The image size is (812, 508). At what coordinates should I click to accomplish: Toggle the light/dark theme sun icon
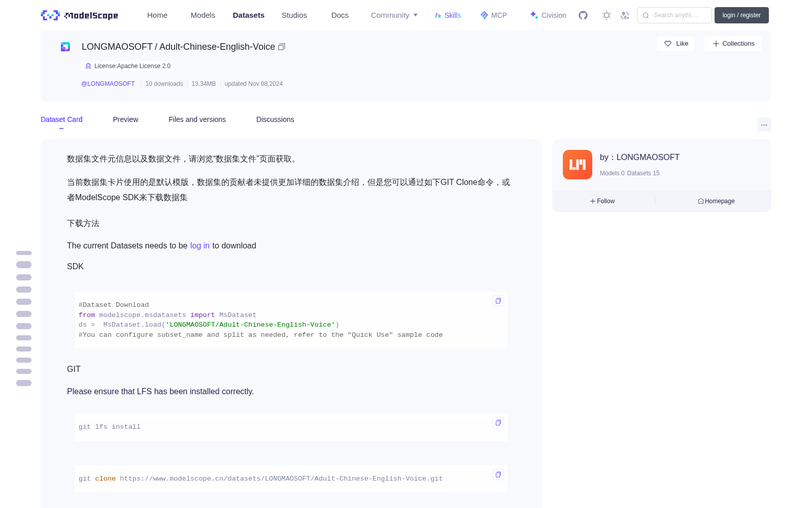606,15
